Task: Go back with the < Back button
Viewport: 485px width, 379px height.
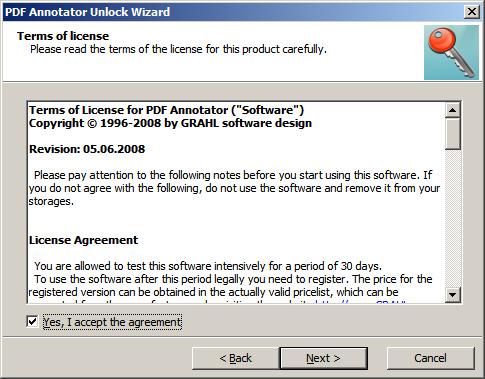Action: [x=235, y=358]
